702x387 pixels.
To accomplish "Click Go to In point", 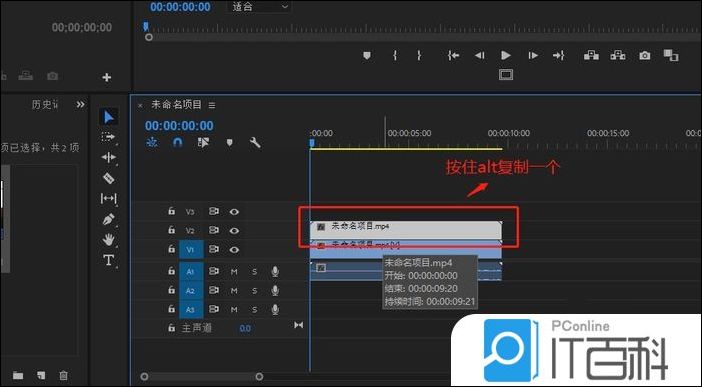I will pyautogui.click(x=453, y=56).
